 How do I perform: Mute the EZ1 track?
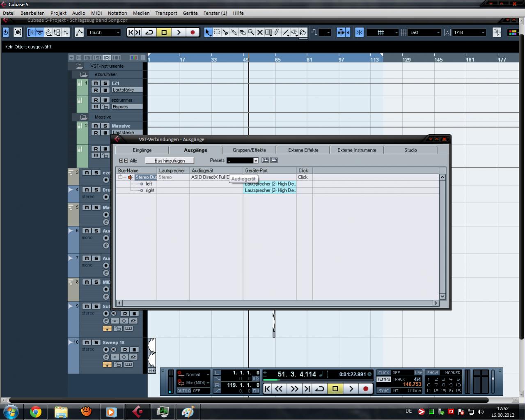click(95, 83)
